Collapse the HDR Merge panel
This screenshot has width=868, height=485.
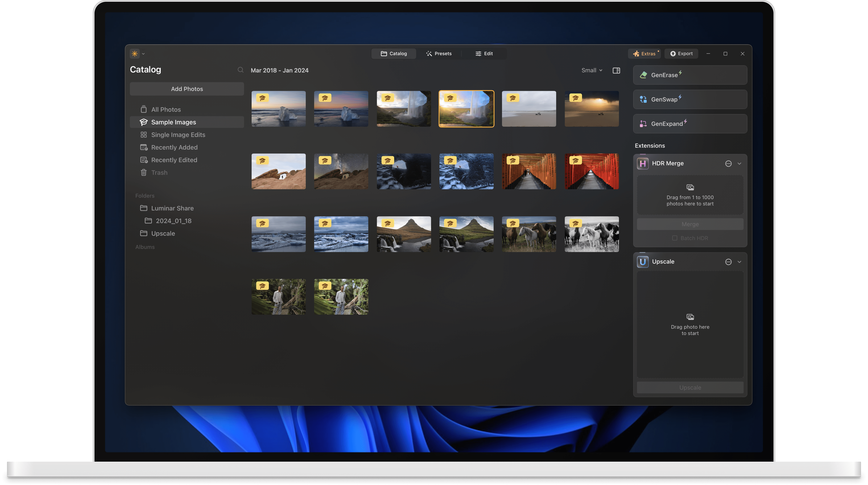coord(740,163)
